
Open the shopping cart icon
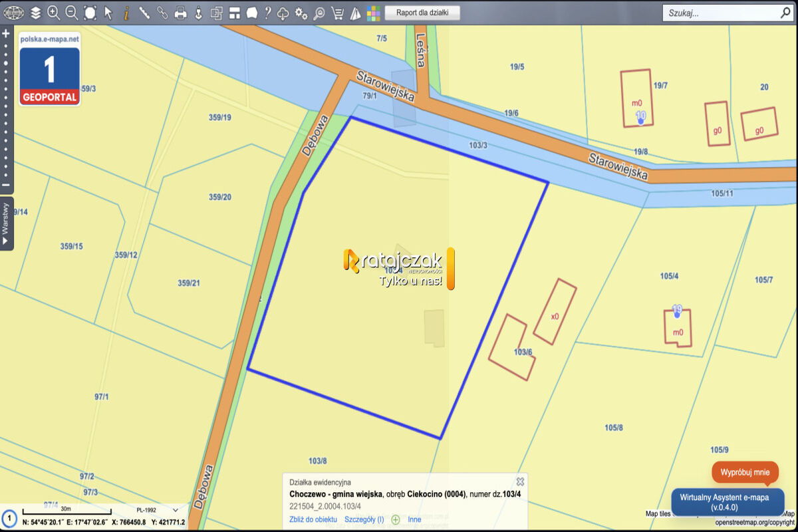(337, 13)
